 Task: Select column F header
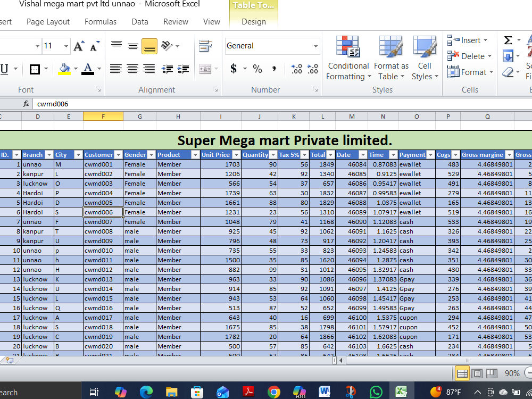[103, 117]
